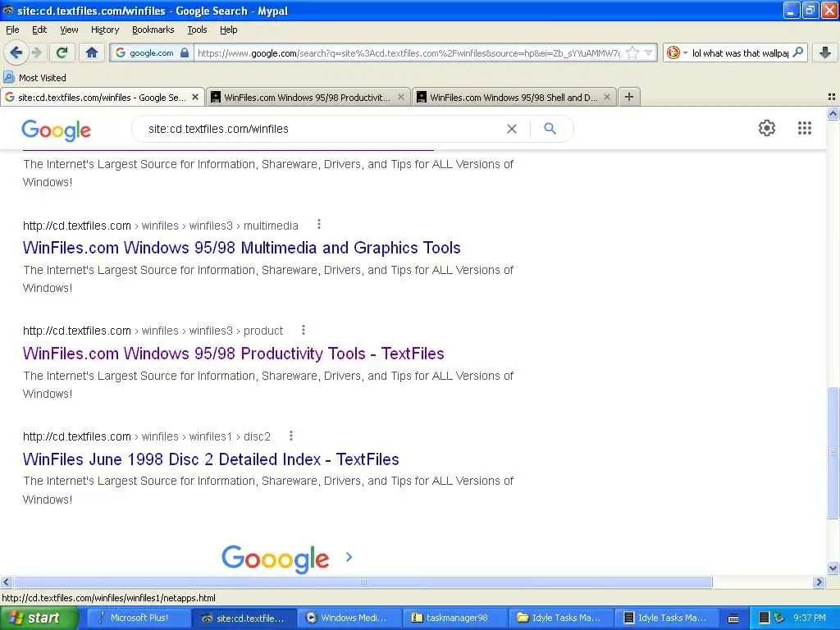Open Productivity Tools - TextFiles result link
The height and width of the screenshot is (630, 840).
[234, 354]
